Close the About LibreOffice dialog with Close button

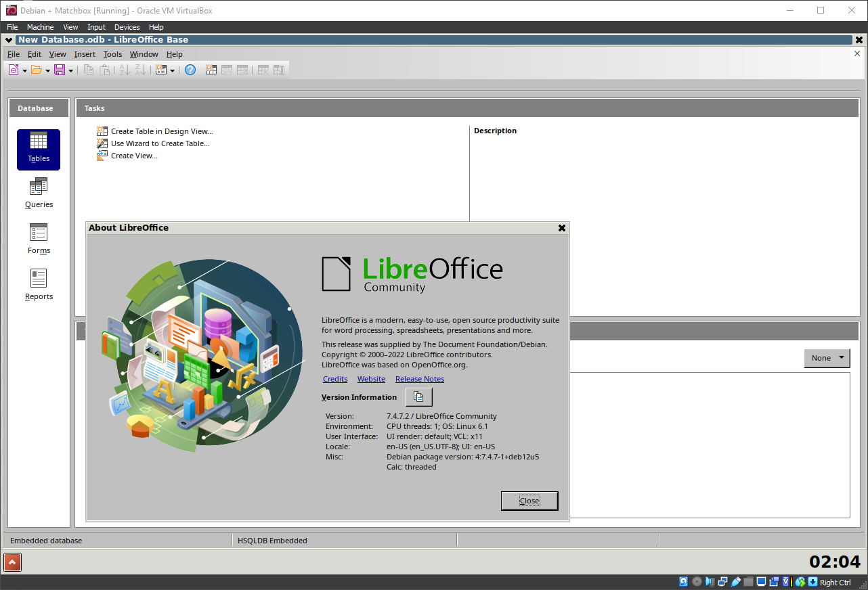click(529, 501)
